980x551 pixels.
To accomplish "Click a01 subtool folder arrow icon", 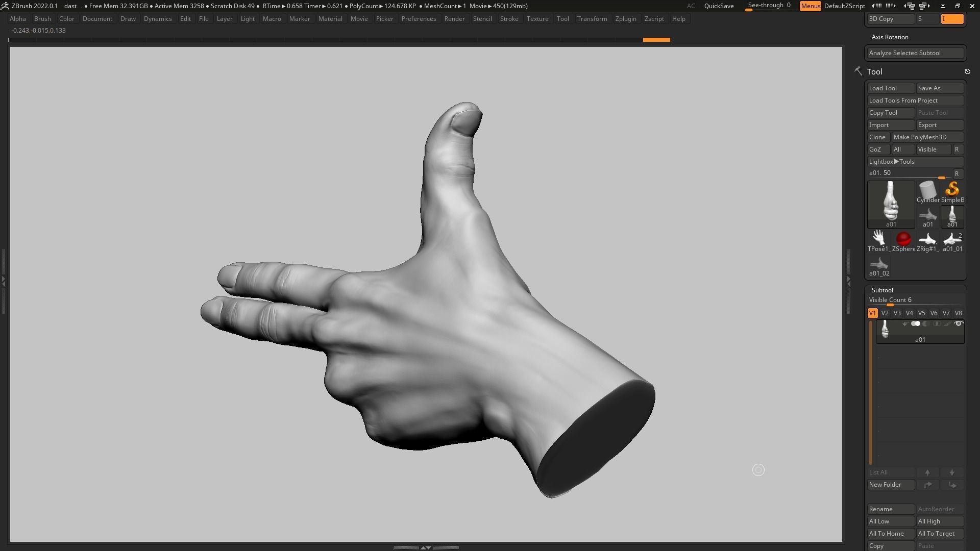I will (905, 324).
